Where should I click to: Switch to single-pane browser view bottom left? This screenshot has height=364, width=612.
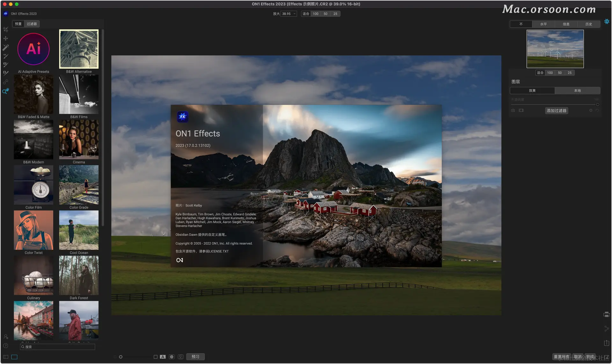14,357
